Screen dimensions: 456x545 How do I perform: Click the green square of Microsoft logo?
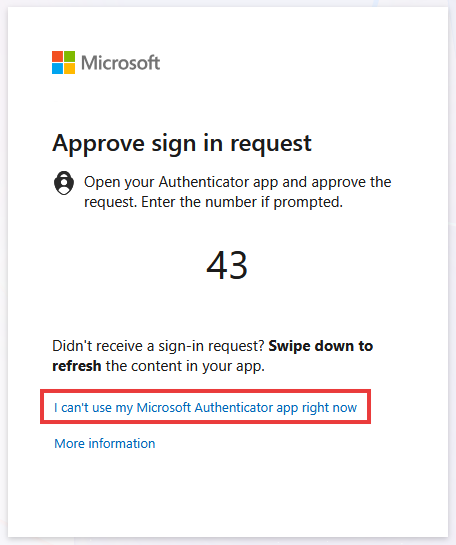tap(69, 57)
